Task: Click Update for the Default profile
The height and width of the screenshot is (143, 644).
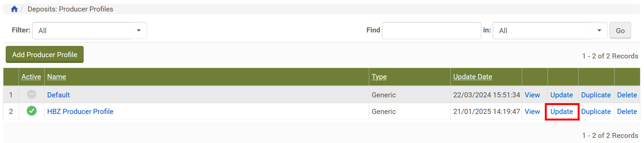Action: coord(562,95)
